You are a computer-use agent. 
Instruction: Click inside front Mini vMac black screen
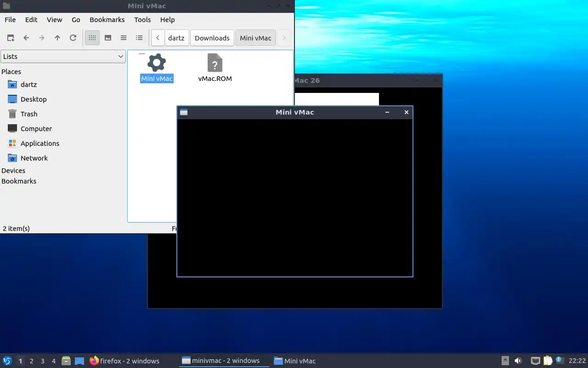coord(295,198)
